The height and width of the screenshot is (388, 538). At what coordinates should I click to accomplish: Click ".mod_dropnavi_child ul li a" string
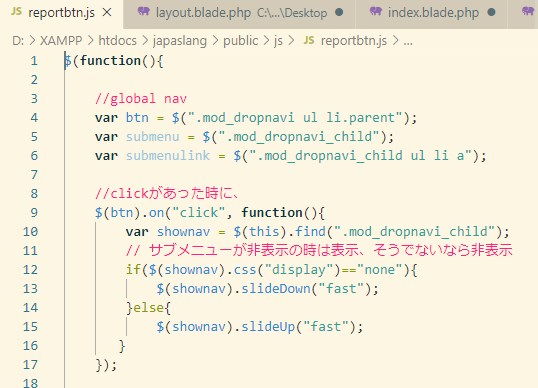pyautogui.click(x=360, y=155)
